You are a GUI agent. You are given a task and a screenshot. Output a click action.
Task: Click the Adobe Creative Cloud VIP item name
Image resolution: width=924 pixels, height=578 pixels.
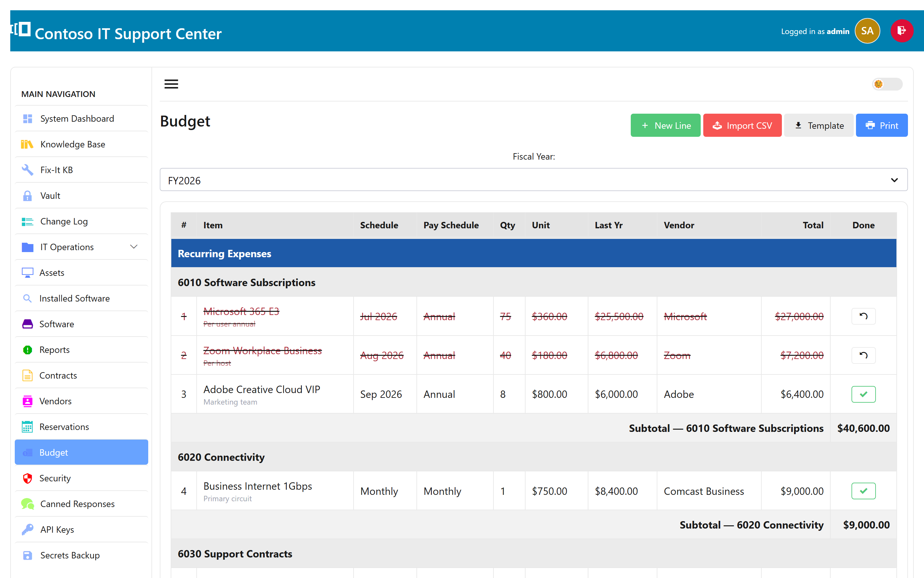261,389
